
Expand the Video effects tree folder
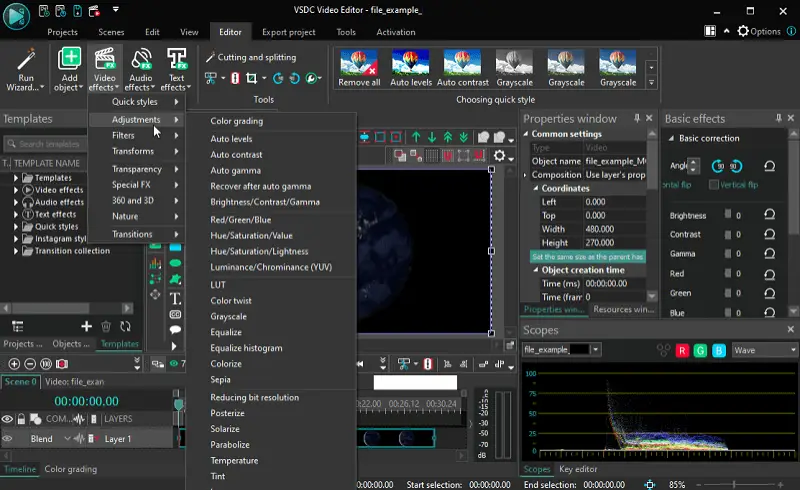16,190
